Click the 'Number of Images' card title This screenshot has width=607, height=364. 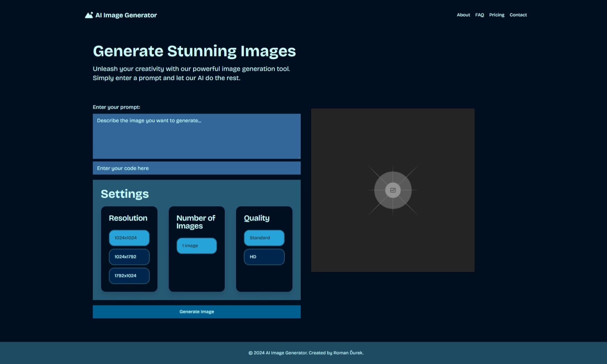point(196,222)
